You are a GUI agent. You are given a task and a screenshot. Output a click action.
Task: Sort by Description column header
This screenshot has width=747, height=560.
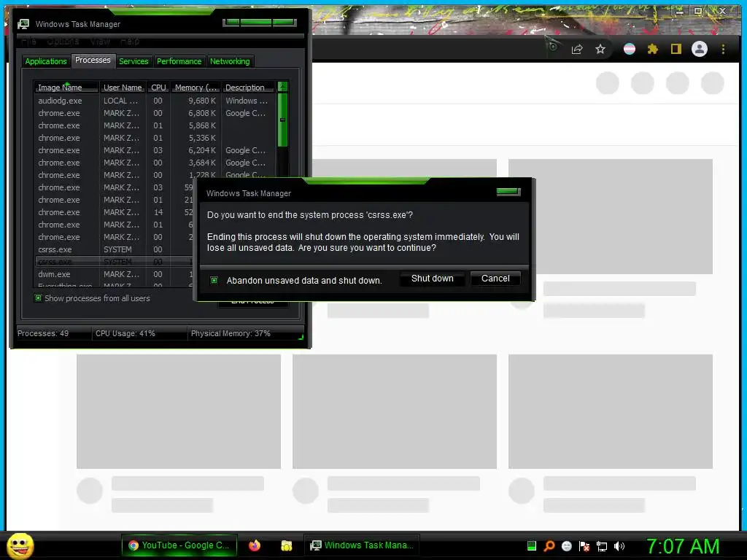click(x=248, y=87)
